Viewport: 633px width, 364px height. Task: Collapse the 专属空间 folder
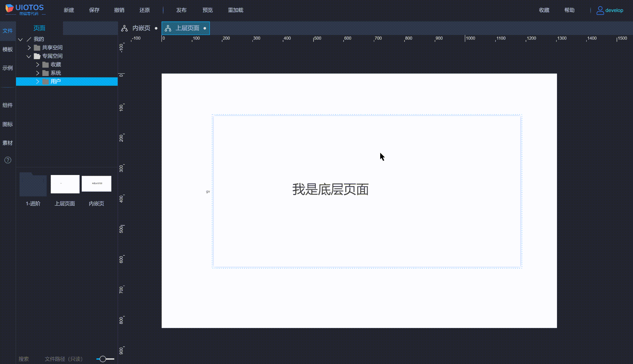point(29,56)
